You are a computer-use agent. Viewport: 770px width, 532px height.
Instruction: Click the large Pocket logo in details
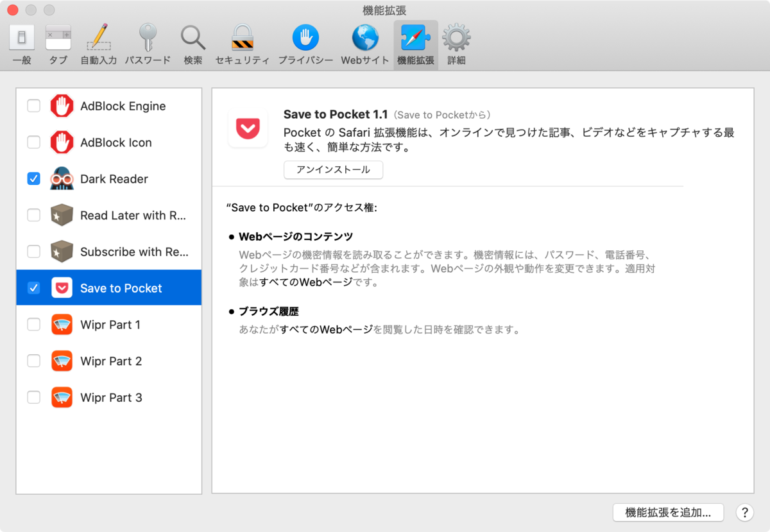click(248, 128)
